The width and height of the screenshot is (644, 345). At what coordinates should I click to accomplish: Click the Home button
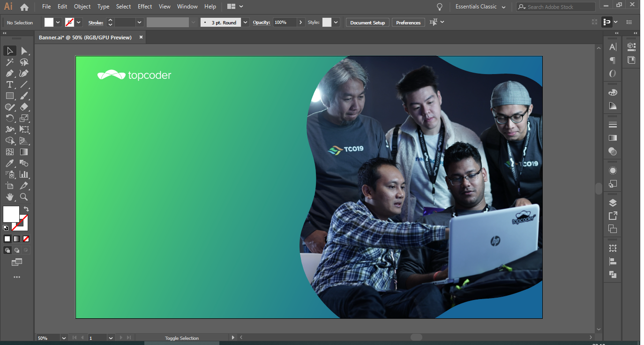[24, 7]
